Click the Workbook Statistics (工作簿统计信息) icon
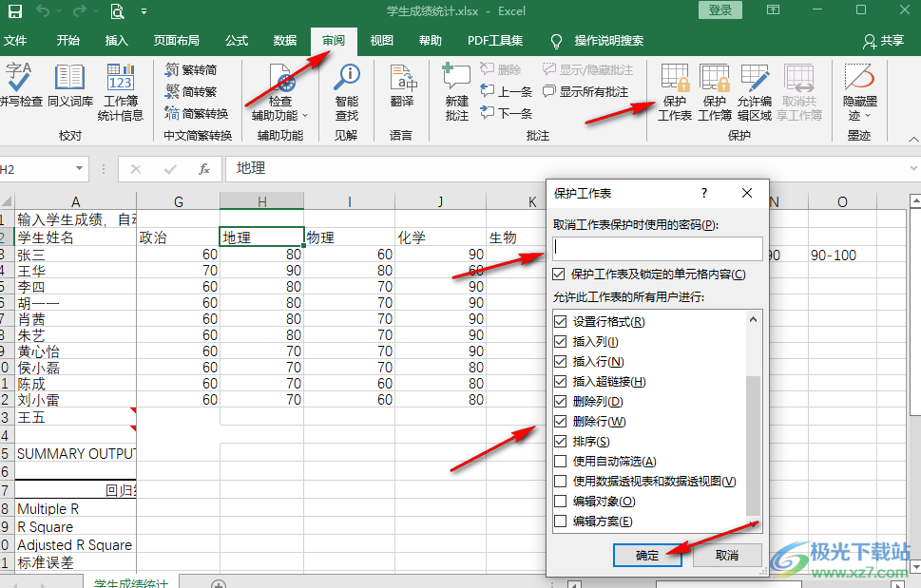 121,92
